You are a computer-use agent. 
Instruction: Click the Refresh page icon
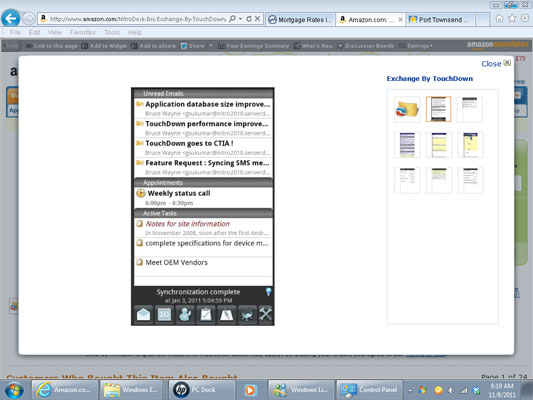249,19
